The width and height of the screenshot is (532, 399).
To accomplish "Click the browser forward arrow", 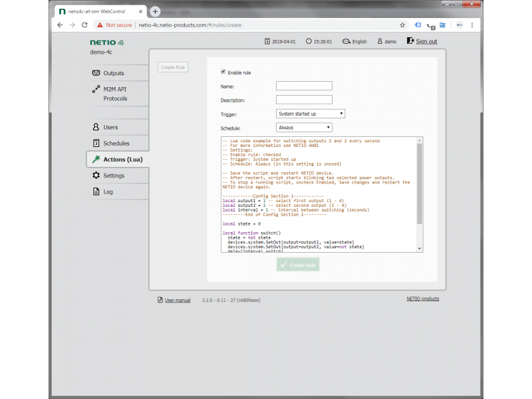I will 72,25.
